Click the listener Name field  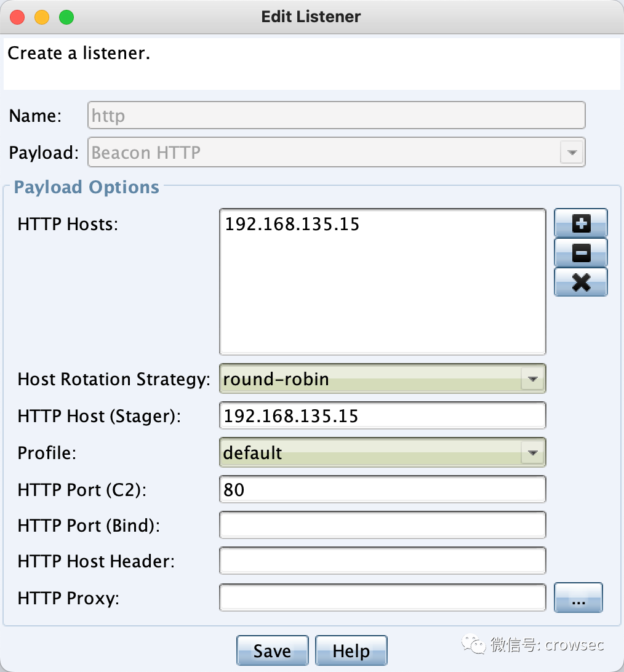(x=337, y=115)
